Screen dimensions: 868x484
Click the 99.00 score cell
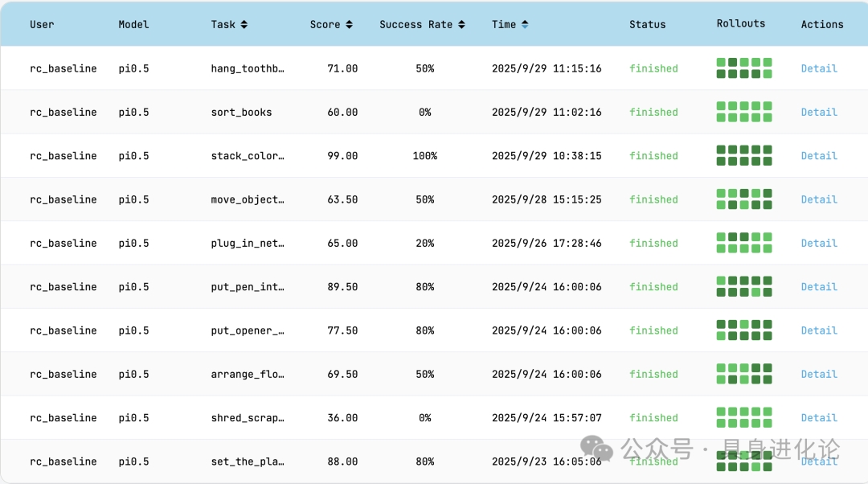342,156
